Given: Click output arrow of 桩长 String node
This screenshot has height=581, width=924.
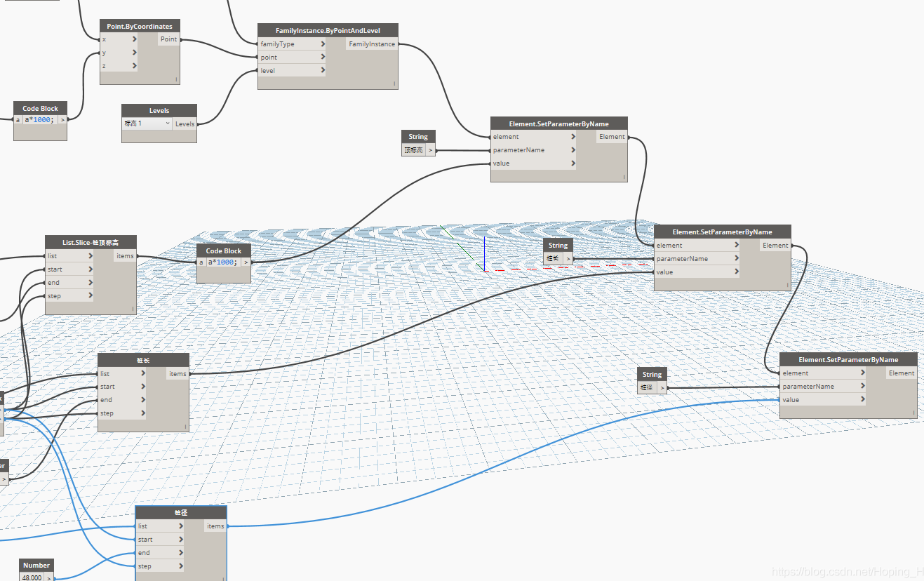Looking at the screenshot, I should click(568, 259).
